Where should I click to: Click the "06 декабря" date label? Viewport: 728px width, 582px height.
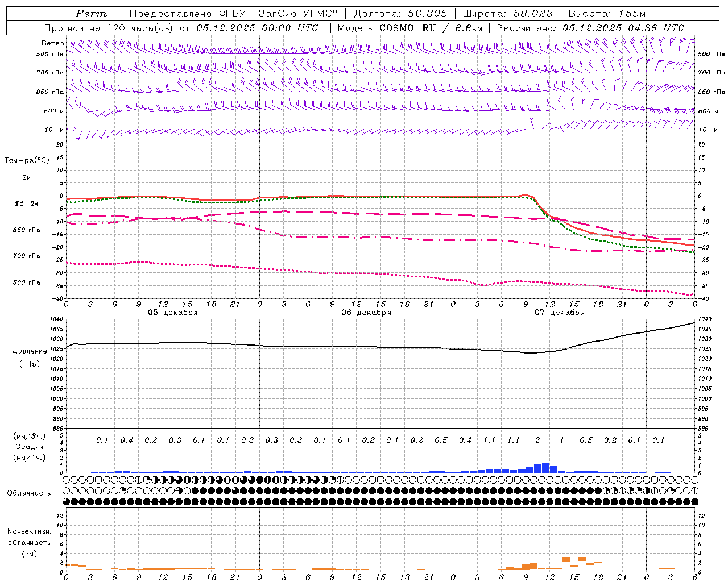click(366, 313)
